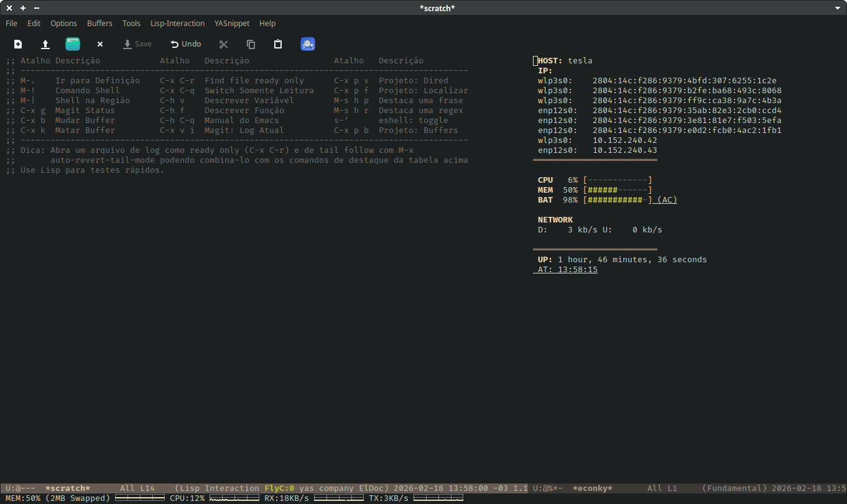Click the 'Descrever Variável' text
The width and height of the screenshot is (847, 504).
pos(249,101)
